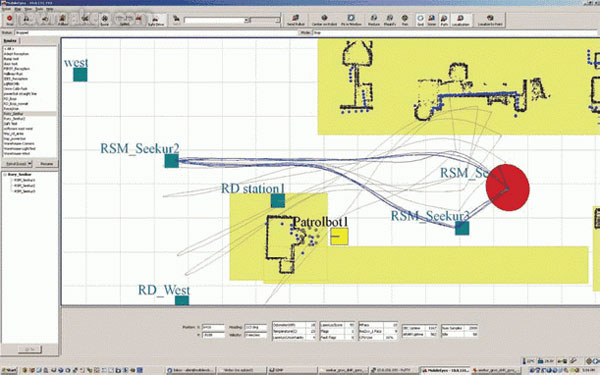This screenshot has height=375, width=600.
Task: Click the red Stop button in toolbar
Action: [10, 20]
